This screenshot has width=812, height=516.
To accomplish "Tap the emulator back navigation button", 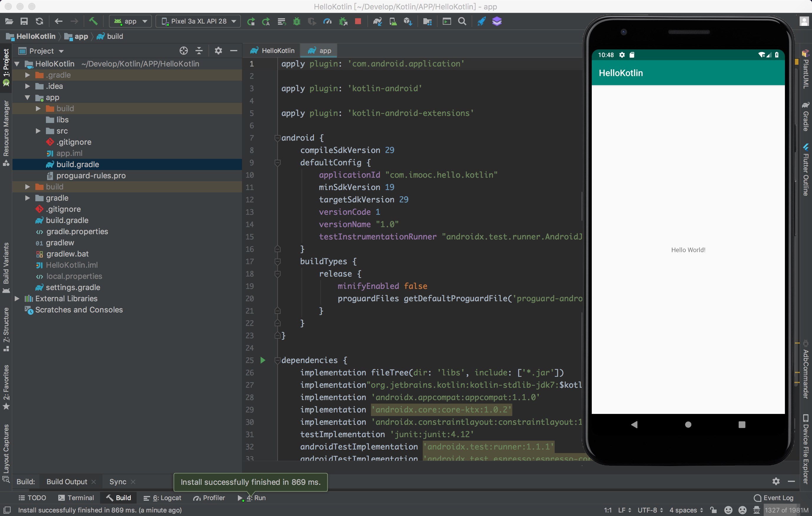I will click(634, 424).
